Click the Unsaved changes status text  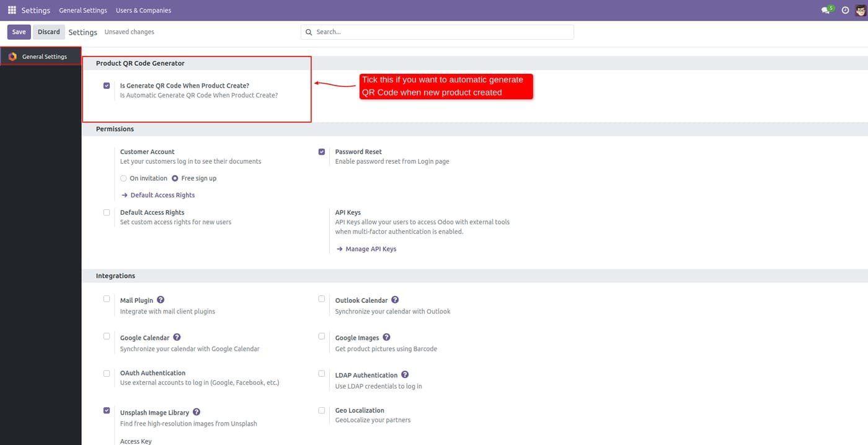129,32
